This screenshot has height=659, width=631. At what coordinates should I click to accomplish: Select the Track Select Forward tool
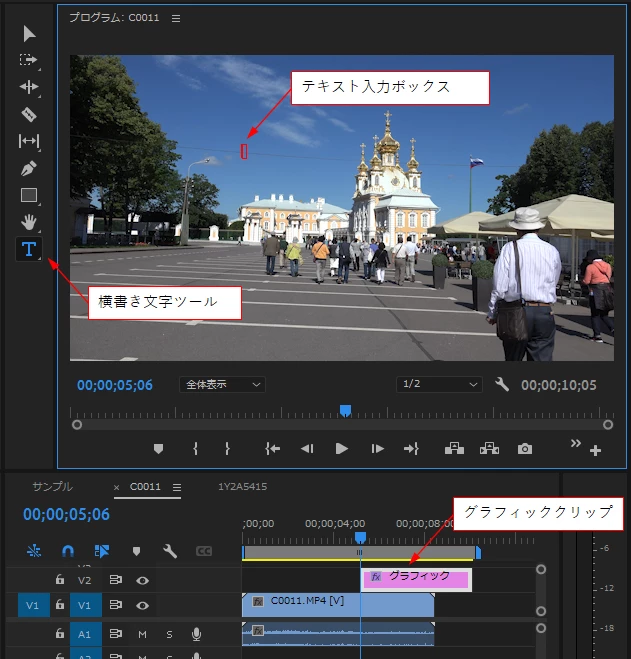tap(28, 60)
